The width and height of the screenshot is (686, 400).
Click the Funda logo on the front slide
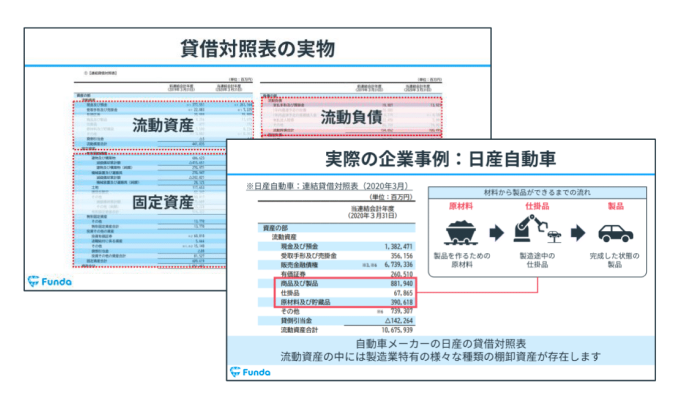coord(250,372)
